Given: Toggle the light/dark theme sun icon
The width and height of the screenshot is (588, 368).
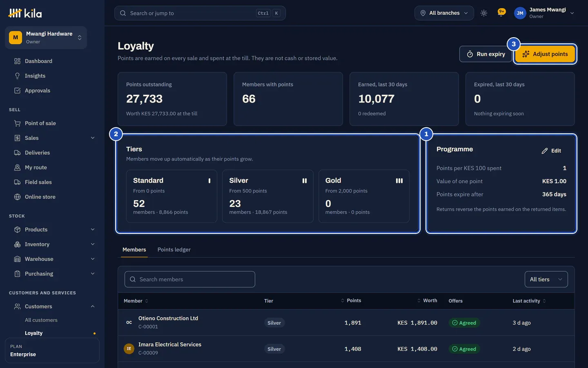Looking at the screenshot, I should 484,13.
